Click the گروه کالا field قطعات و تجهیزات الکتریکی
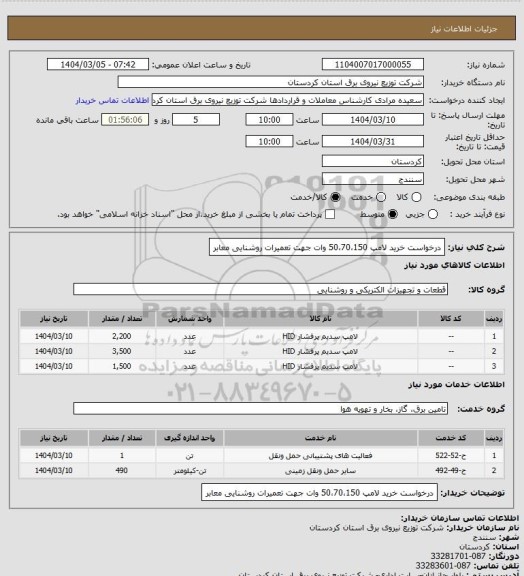The height and width of the screenshot is (576, 524). [x=260, y=289]
